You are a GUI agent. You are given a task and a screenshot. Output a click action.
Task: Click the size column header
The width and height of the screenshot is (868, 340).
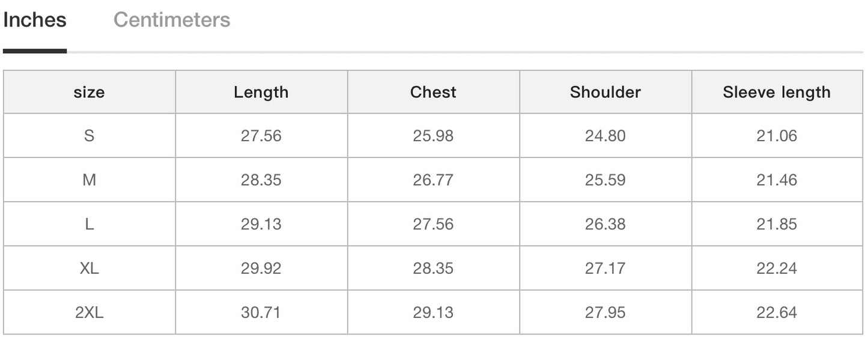pyautogui.click(x=89, y=92)
